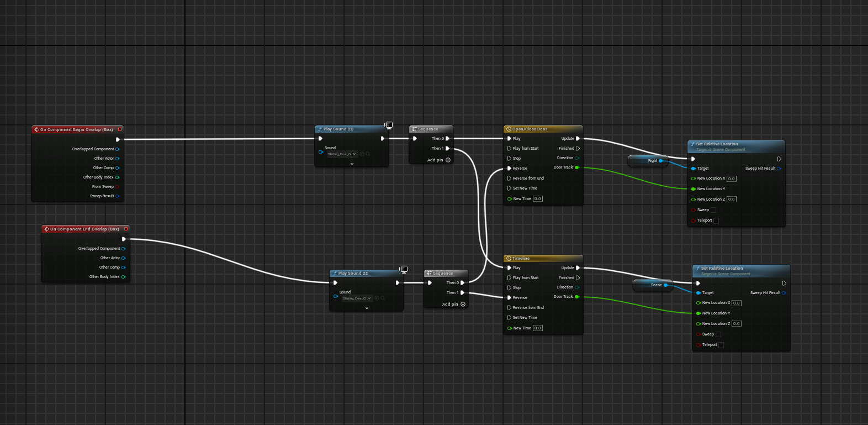Screen dimensions: 868x425
Task: Click New Location X field on Right-target node
Action: (x=732, y=179)
